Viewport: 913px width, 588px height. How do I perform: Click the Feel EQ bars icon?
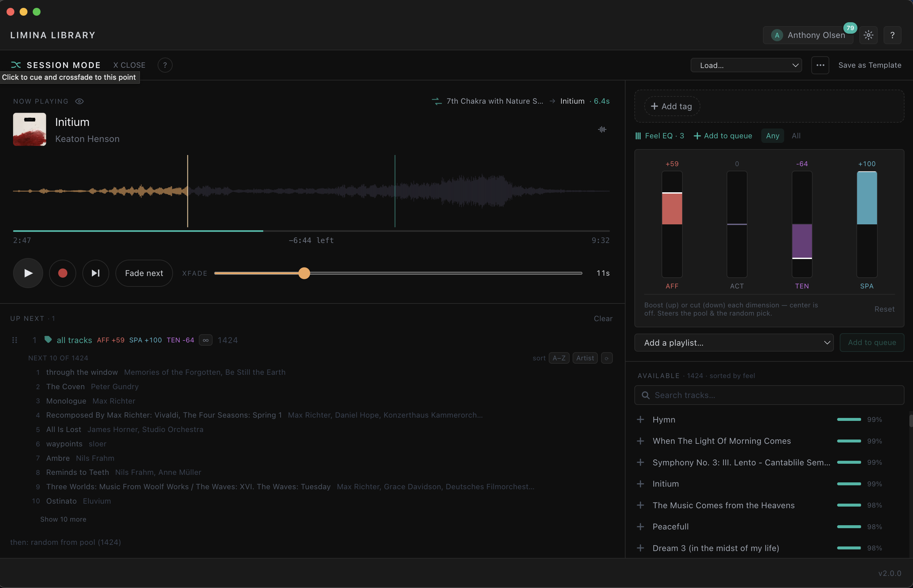click(638, 136)
